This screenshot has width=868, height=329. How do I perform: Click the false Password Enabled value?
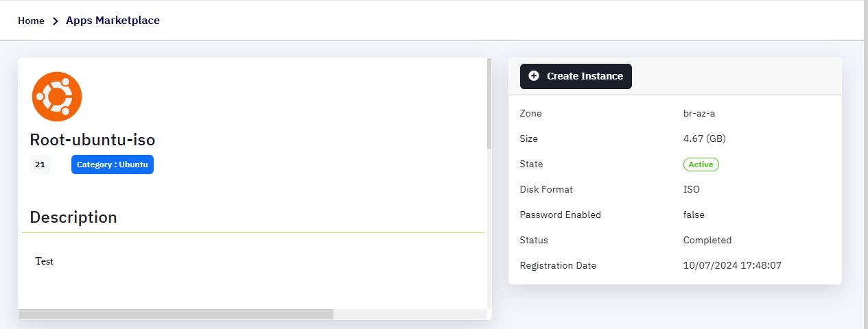(694, 215)
